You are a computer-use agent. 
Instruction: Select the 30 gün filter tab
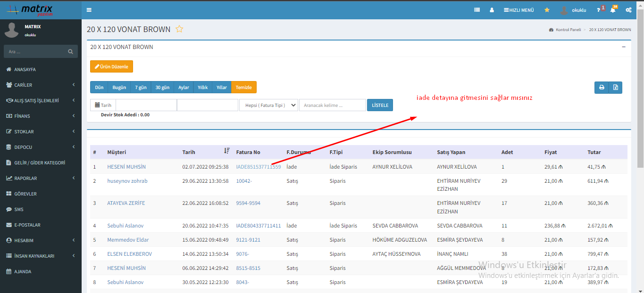pos(162,88)
